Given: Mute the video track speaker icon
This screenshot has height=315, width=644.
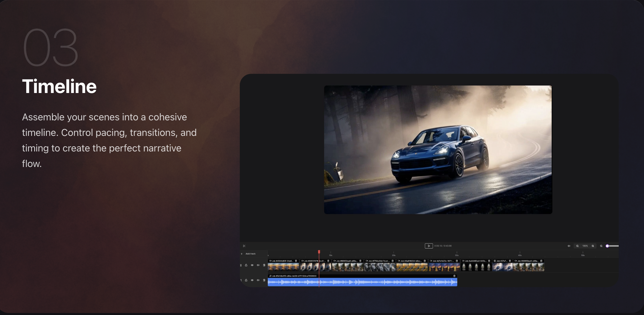Looking at the screenshot, I should click(258, 265).
